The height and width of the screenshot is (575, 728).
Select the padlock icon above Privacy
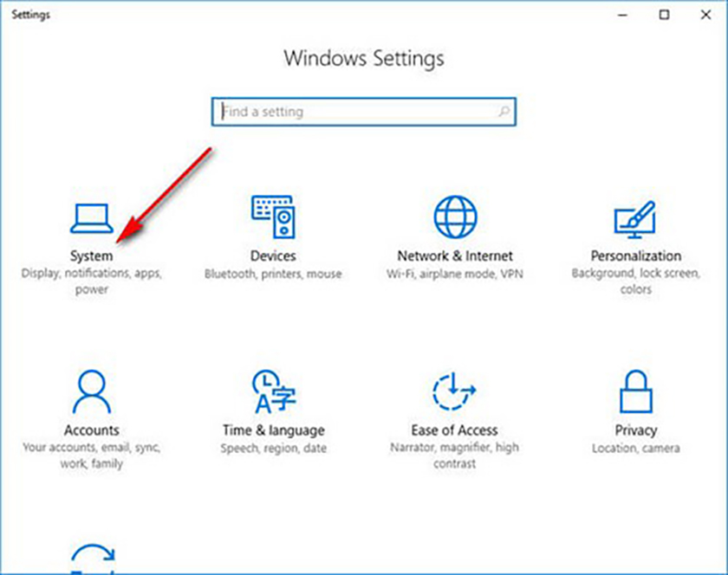tap(635, 391)
